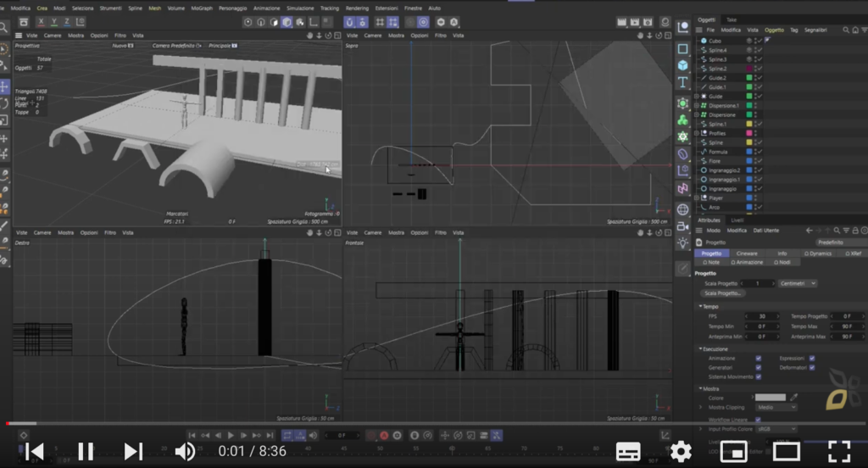Pick display color with eyedropper icon
The width and height of the screenshot is (868, 468).
793,397
